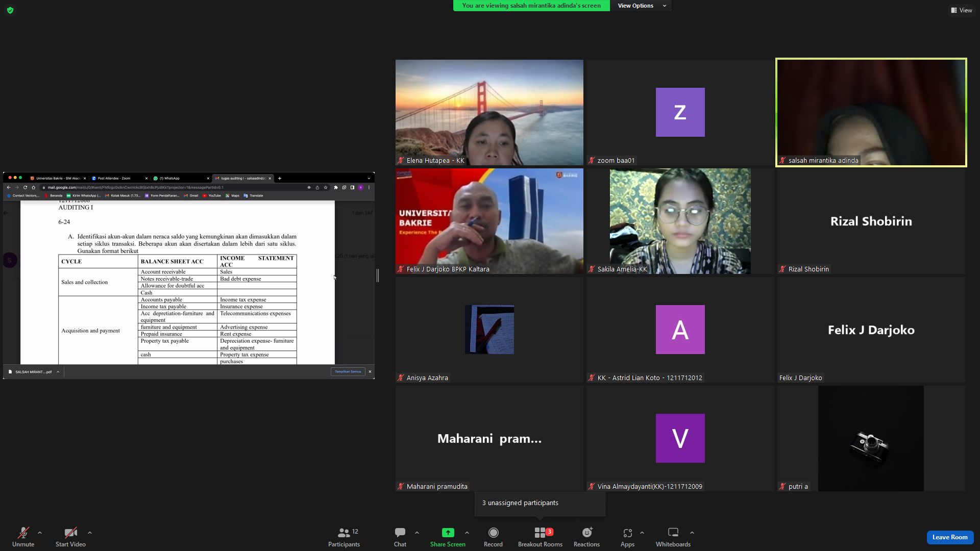The height and width of the screenshot is (551, 980).
Task: Click the Leave Room button
Action: (950, 537)
